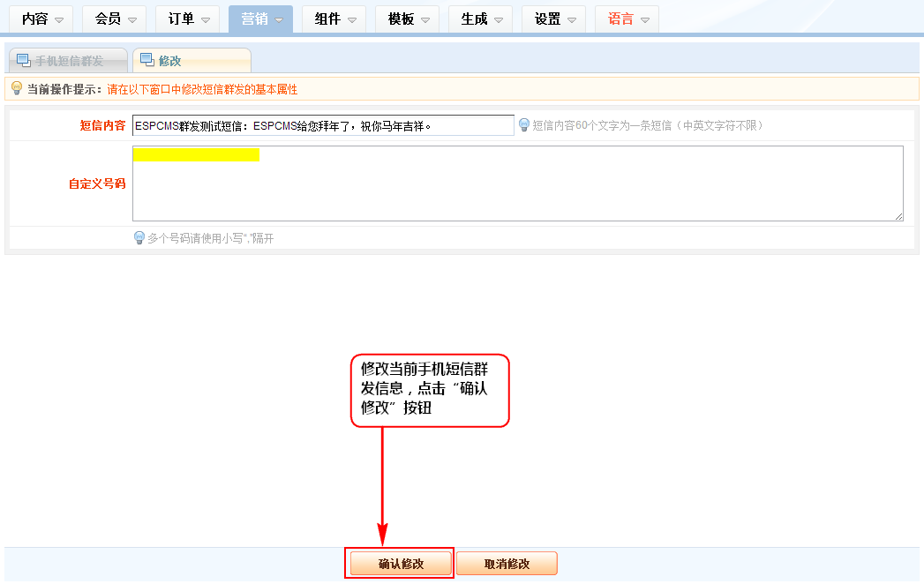Open the 设置 menu
Image resolution: width=924 pixels, height=584 pixels.
pyautogui.click(x=553, y=19)
